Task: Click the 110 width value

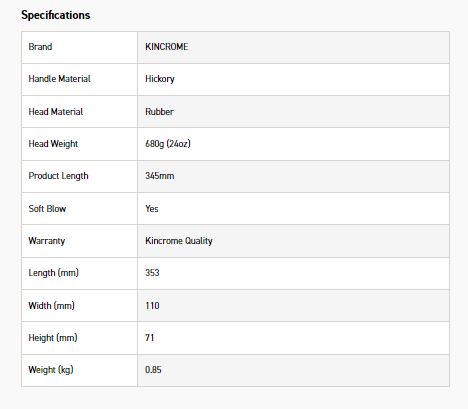Action: click(152, 306)
